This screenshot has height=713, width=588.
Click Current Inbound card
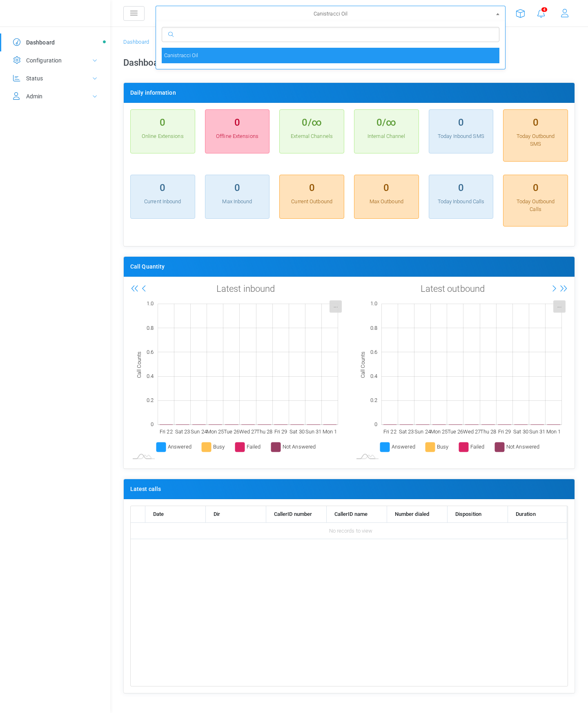pos(163,197)
